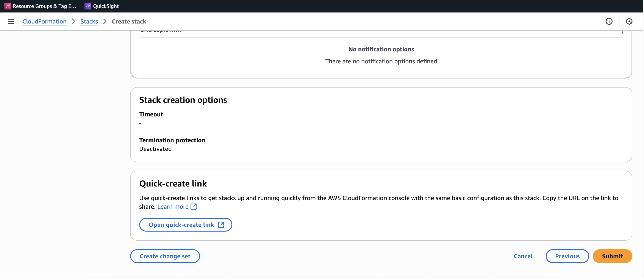
Task: Open the QuickSight shortcut label
Action: coord(106,6)
